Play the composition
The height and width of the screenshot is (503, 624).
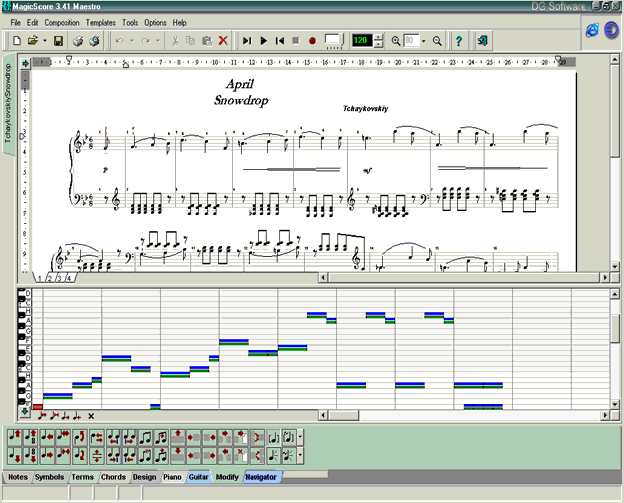[x=263, y=41]
